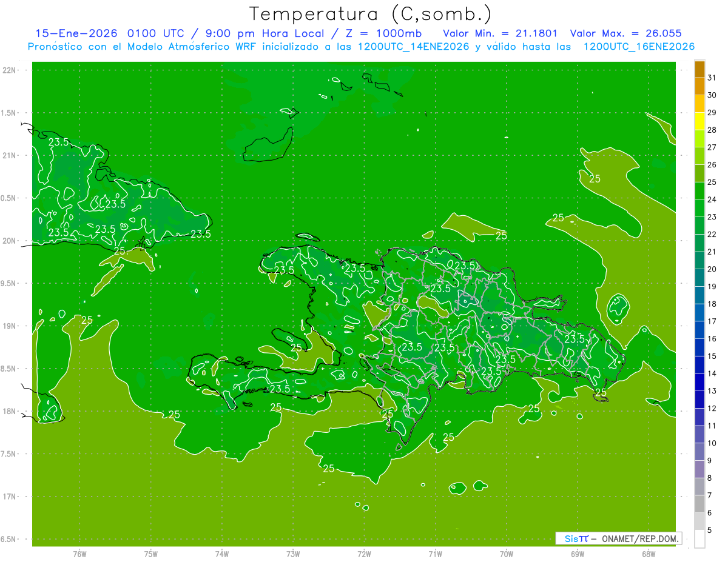Click the colorbar legend value "20"
Screen dimensions: 728x562
712,269
